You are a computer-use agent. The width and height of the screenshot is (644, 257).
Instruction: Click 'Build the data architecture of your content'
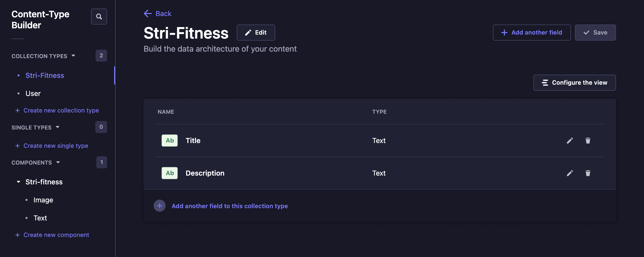coord(220,49)
